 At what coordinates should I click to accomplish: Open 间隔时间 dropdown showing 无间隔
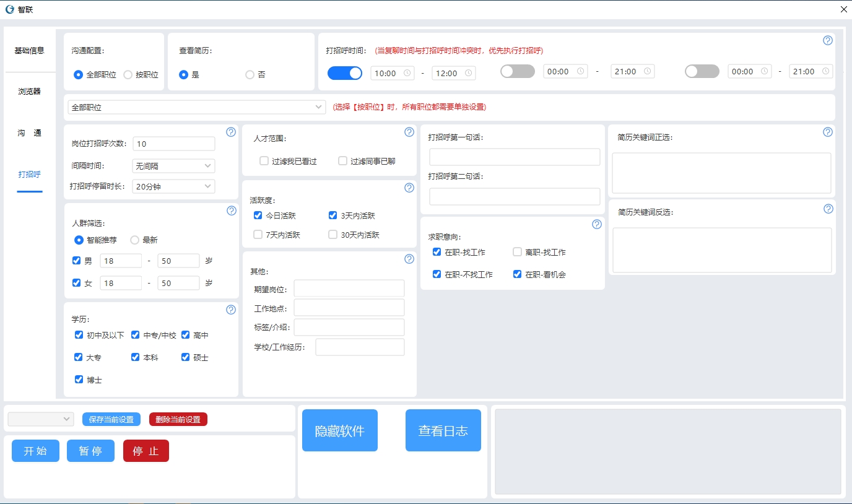pos(173,166)
